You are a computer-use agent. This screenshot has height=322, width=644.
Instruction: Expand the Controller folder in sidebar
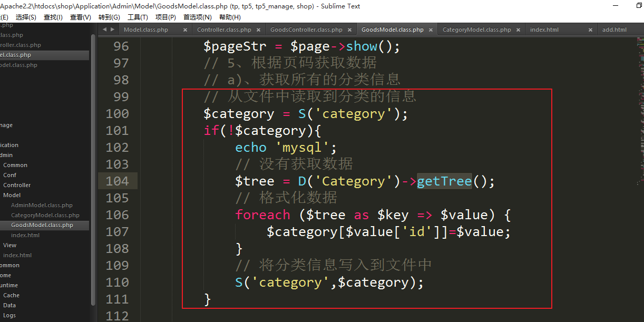click(x=17, y=185)
